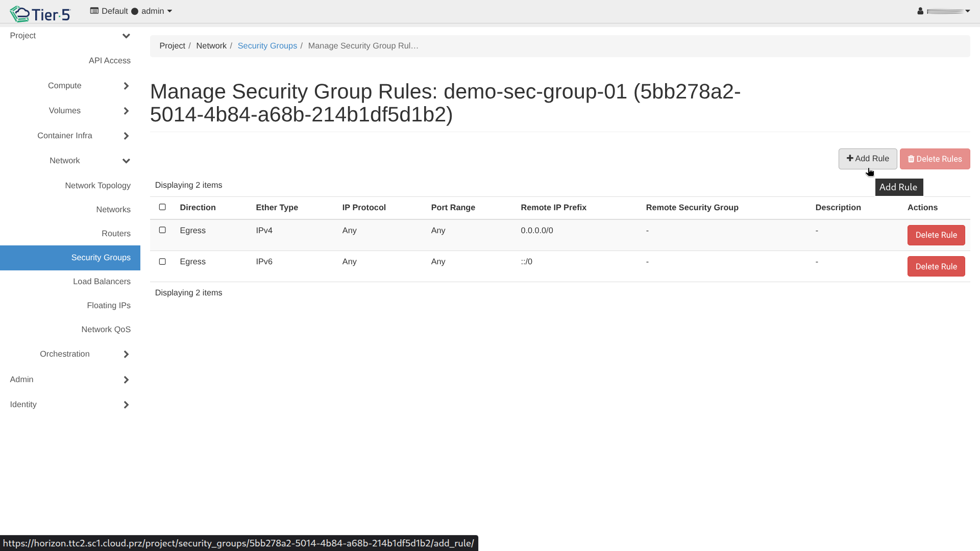Delete the IPv6 Egress rule

click(936, 266)
